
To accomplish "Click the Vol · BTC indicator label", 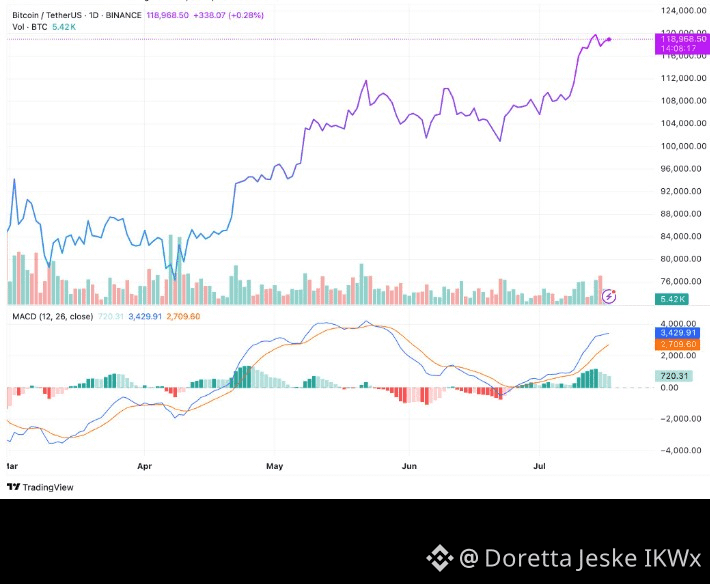I will tap(29, 27).
